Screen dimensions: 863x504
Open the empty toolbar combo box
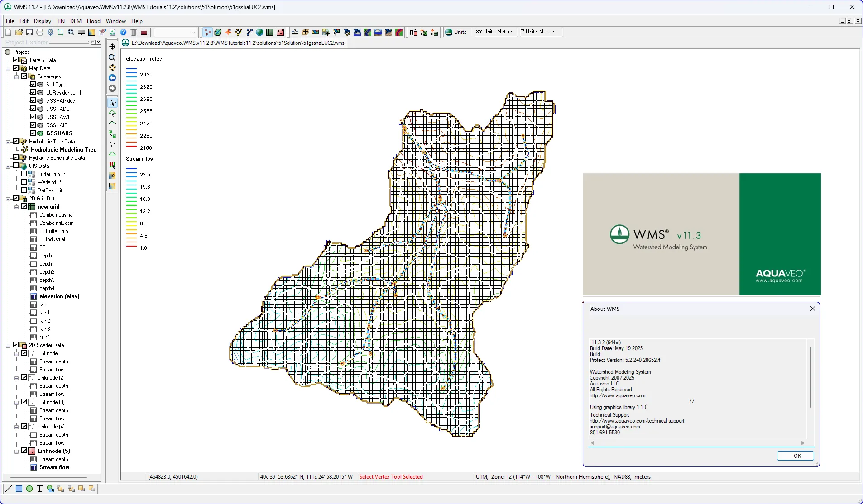point(175,32)
